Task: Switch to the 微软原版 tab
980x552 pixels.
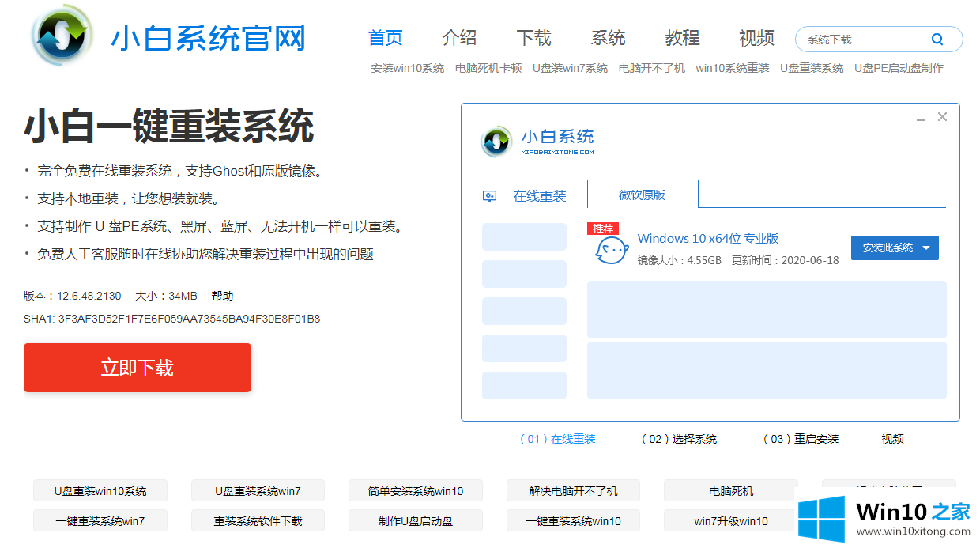Action: (x=643, y=195)
